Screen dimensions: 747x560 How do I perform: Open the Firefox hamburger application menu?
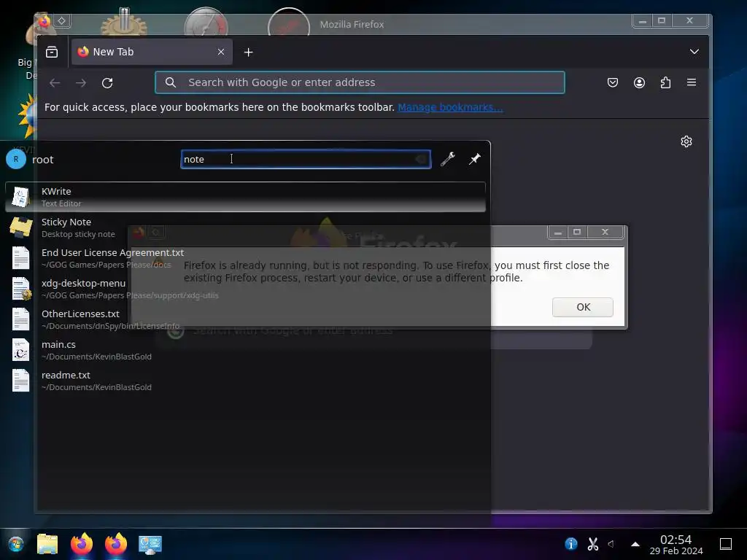692,82
